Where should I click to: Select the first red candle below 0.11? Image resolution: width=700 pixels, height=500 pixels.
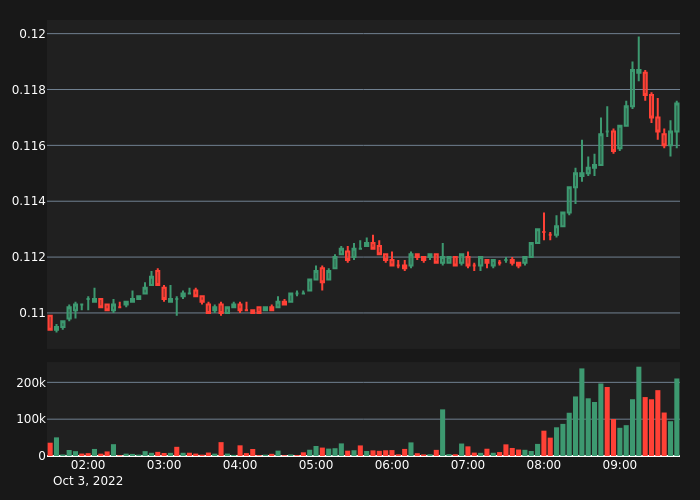[50, 322]
